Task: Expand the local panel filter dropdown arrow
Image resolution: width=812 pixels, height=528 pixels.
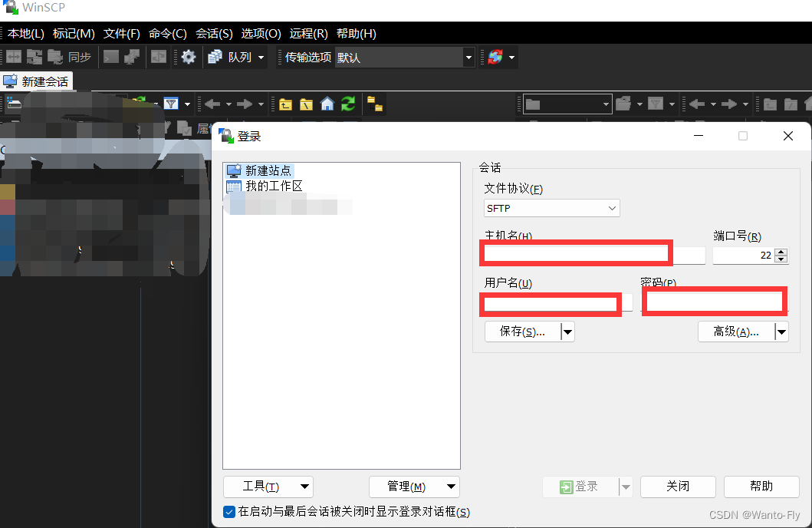Action: point(187,104)
